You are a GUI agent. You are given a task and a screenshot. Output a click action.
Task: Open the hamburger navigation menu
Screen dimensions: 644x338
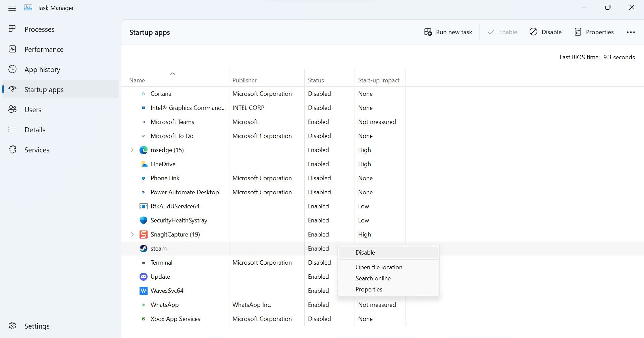(x=12, y=8)
